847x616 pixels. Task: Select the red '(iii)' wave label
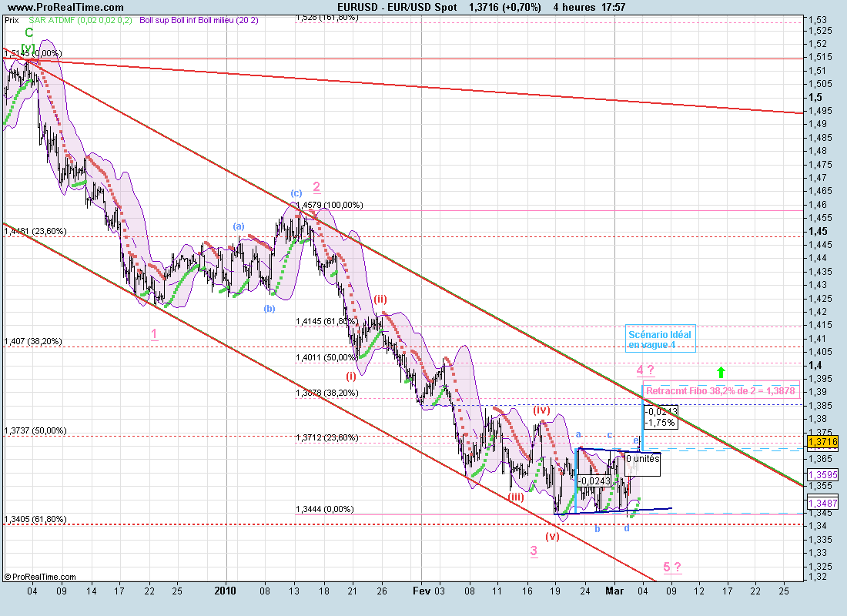pyautogui.click(x=516, y=497)
